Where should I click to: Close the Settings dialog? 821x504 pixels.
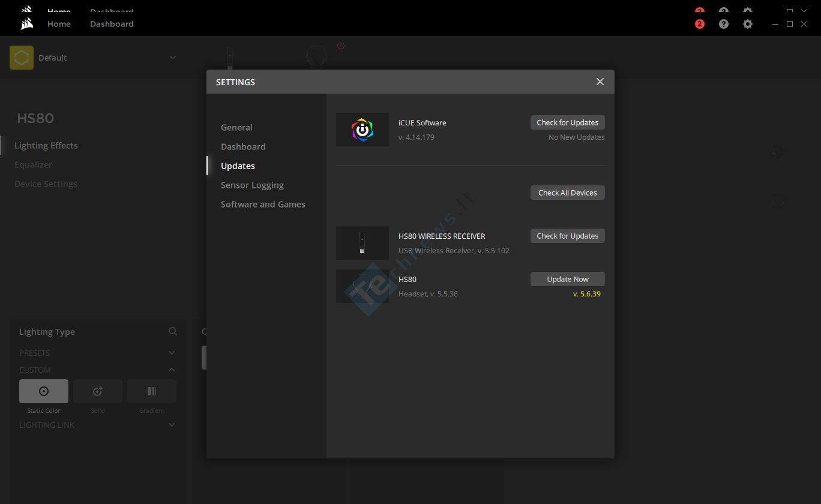(600, 82)
